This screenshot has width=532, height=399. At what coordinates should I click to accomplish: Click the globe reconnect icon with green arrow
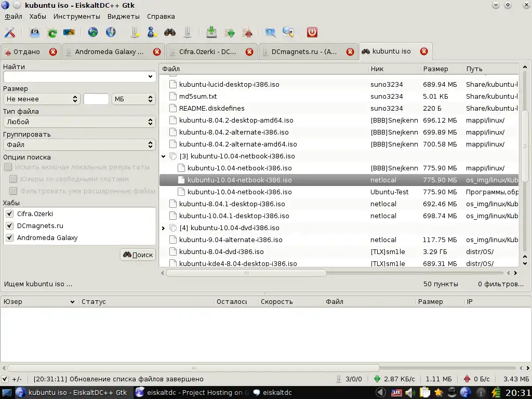click(x=92, y=32)
